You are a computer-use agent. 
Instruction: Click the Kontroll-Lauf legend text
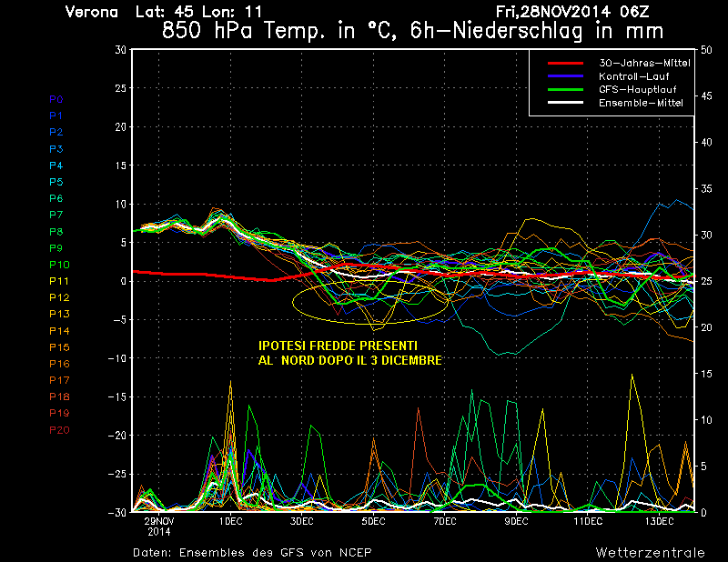click(x=633, y=76)
